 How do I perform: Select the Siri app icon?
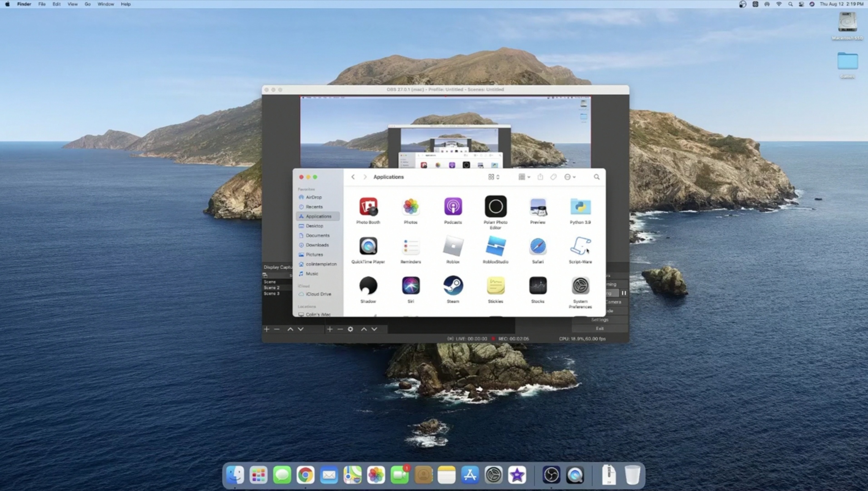tap(411, 286)
